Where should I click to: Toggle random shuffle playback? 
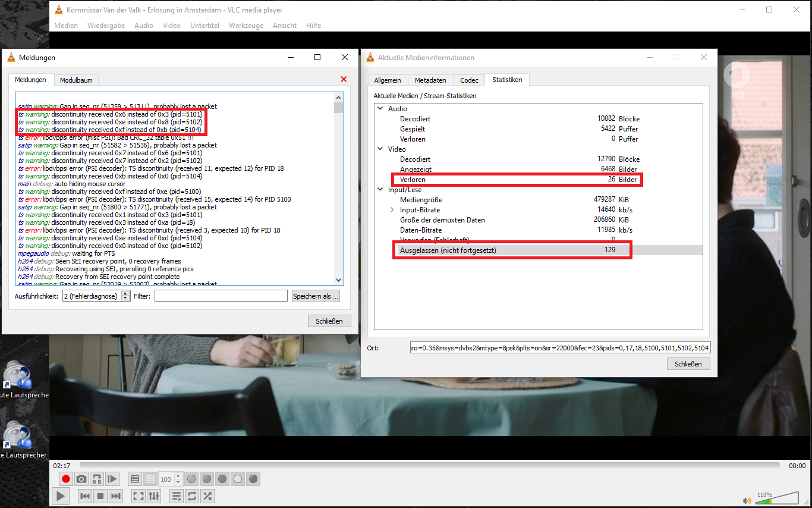(x=207, y=496)
